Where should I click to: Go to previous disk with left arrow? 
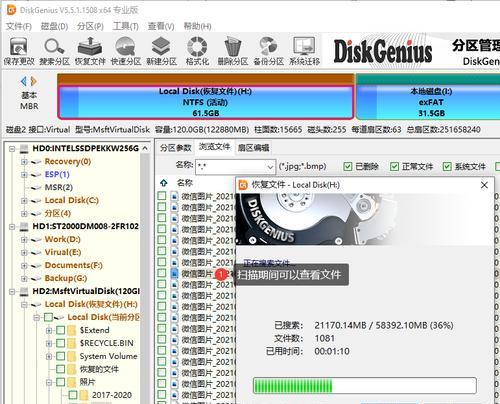coord(23,81)
